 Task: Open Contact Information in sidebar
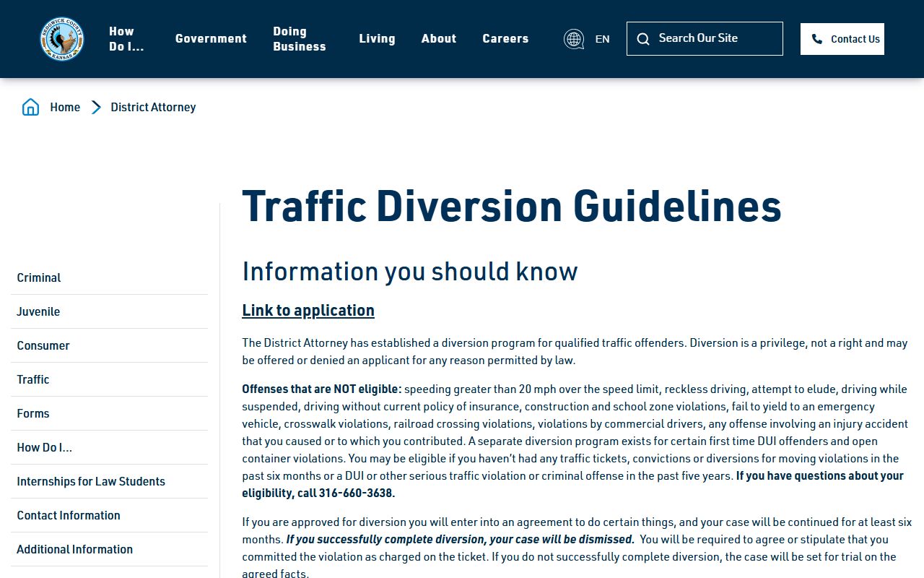(109, 515)
